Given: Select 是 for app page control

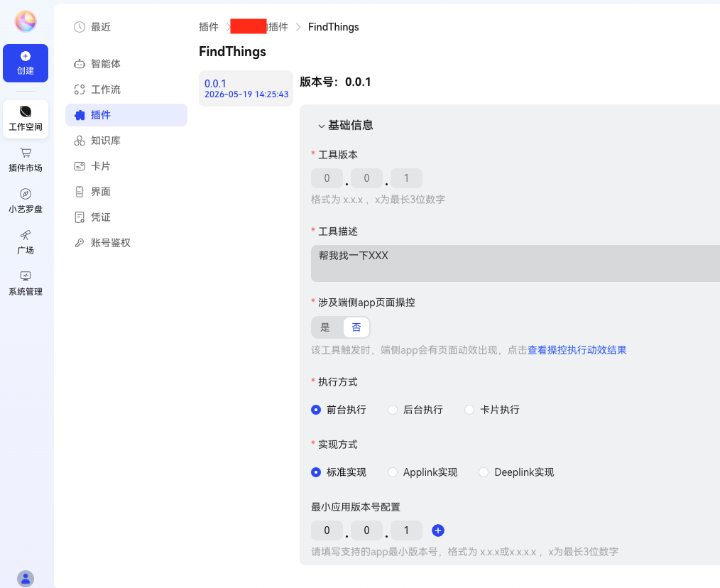Looking at the screenshot, I should pyautogui.click(x=325, y=327).
